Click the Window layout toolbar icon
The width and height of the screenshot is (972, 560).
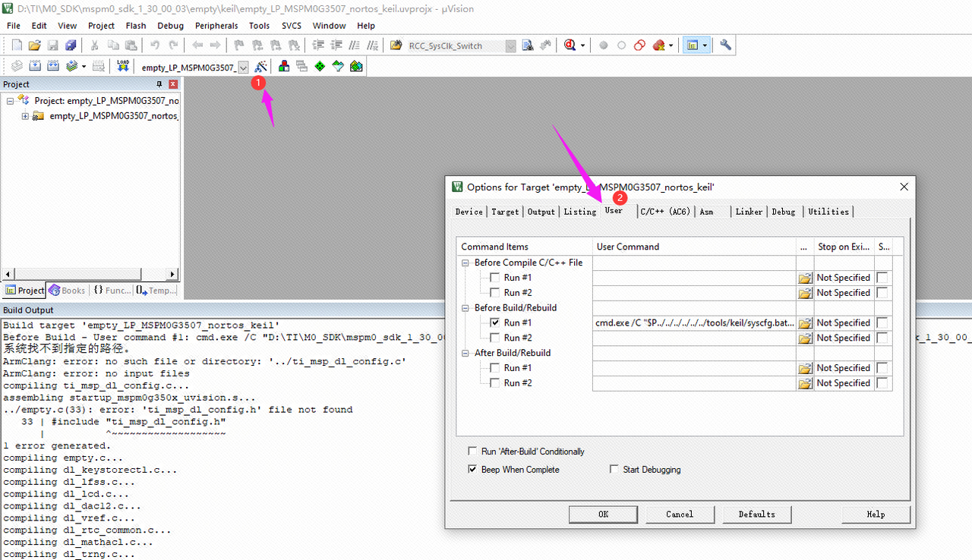pos(692,46)
